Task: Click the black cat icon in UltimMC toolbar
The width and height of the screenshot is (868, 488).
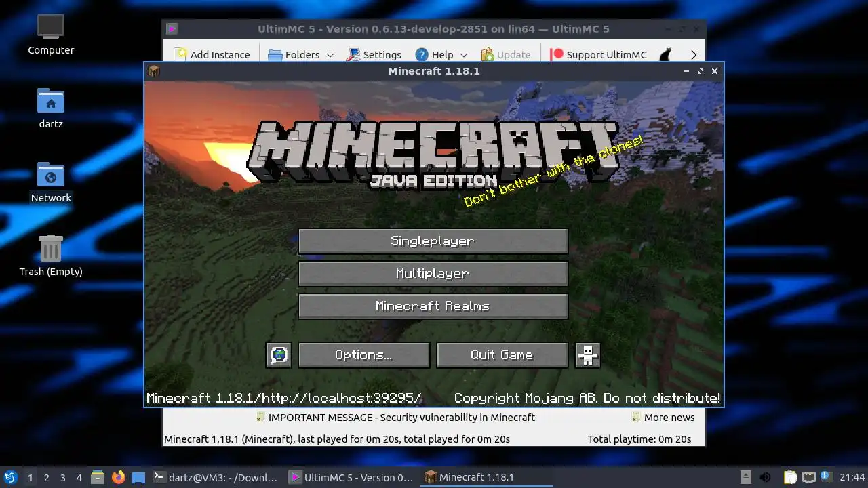Action: tap(666, 54)
